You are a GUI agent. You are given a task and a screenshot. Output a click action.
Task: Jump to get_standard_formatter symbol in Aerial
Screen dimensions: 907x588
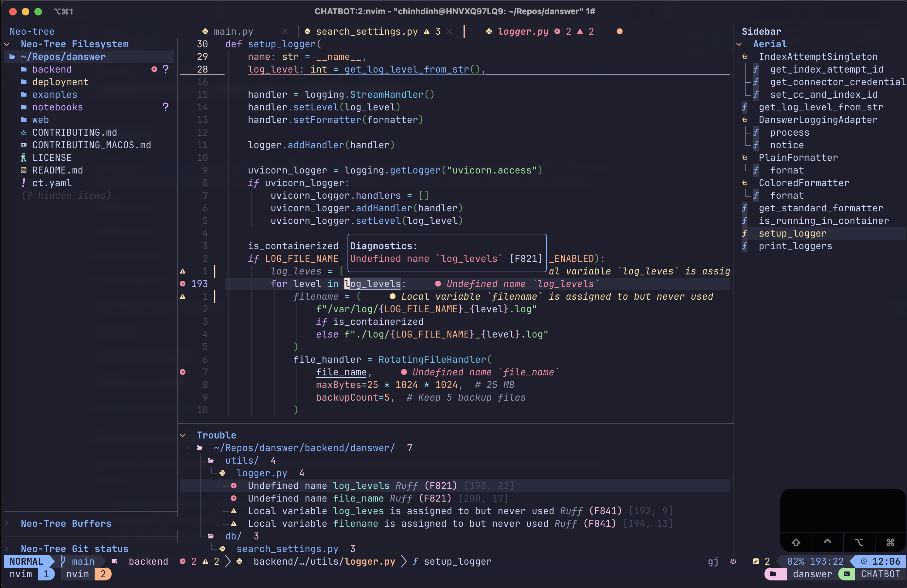tap(821, 208)
